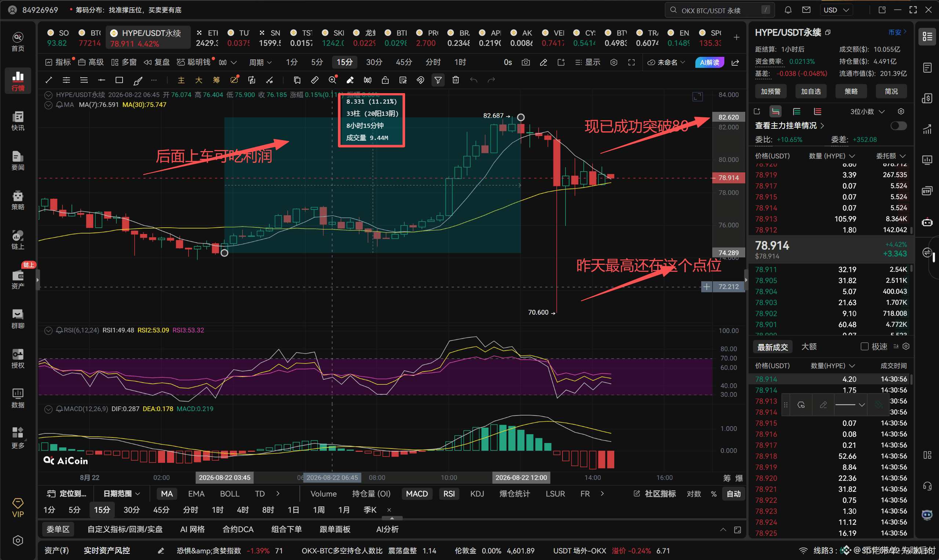Open the line style selector in floating toolbar
This screenshot has height=560, width=939.
click(x=850, y=405)
